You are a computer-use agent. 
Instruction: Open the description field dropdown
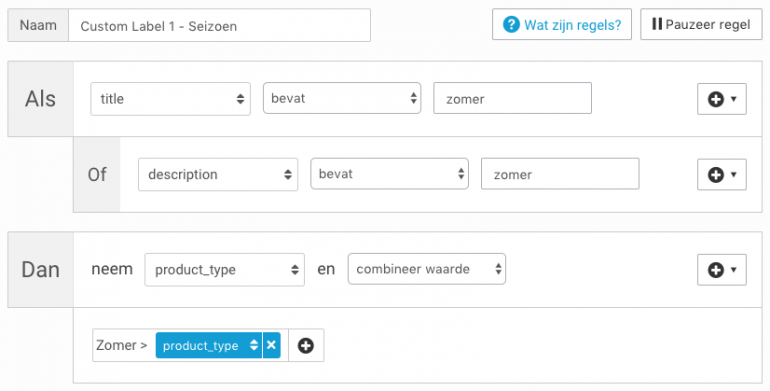218,174
